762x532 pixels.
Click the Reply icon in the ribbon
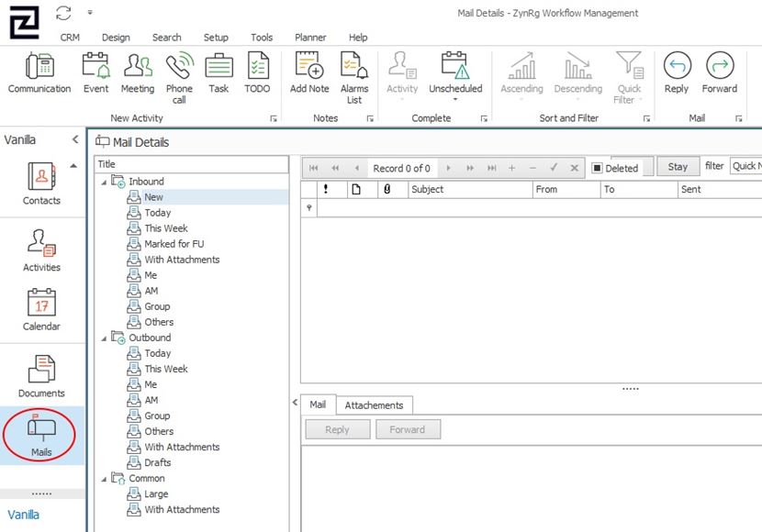pos(677,72)
